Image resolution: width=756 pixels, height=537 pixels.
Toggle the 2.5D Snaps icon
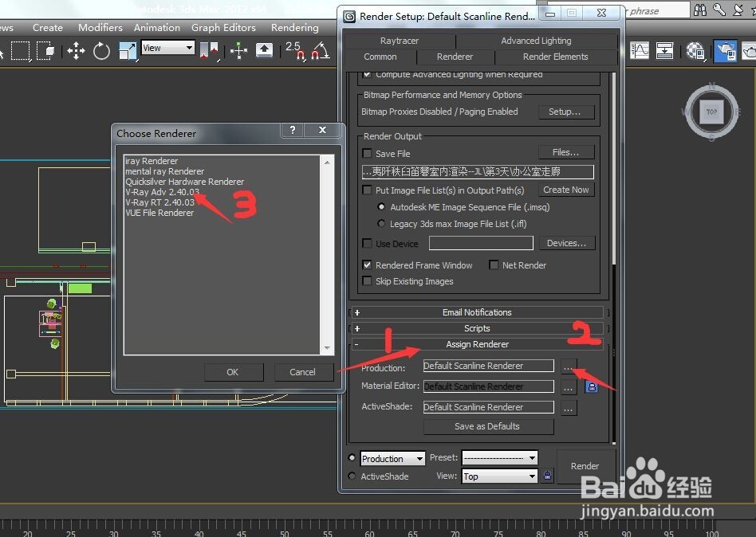coord(295,50)
